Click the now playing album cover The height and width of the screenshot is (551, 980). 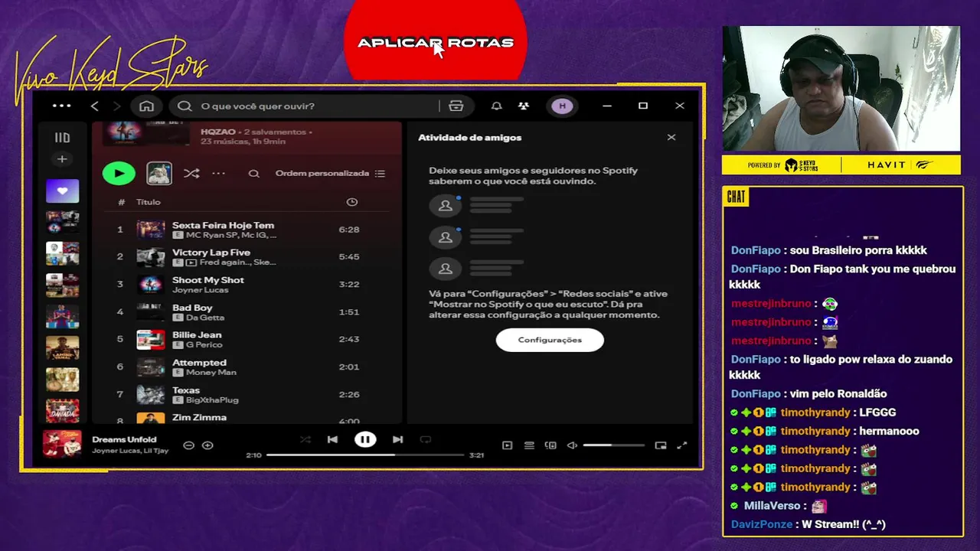coord(62,445)
